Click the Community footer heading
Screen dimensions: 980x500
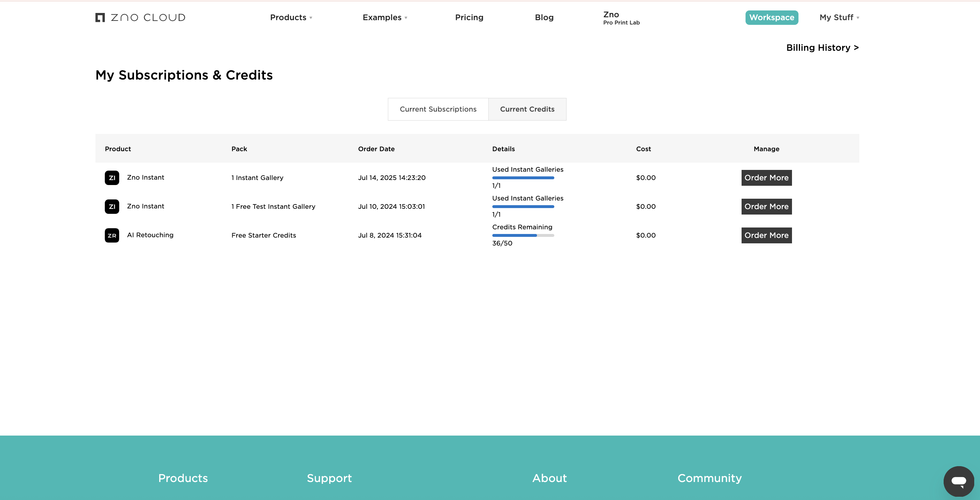pos(710,478)
